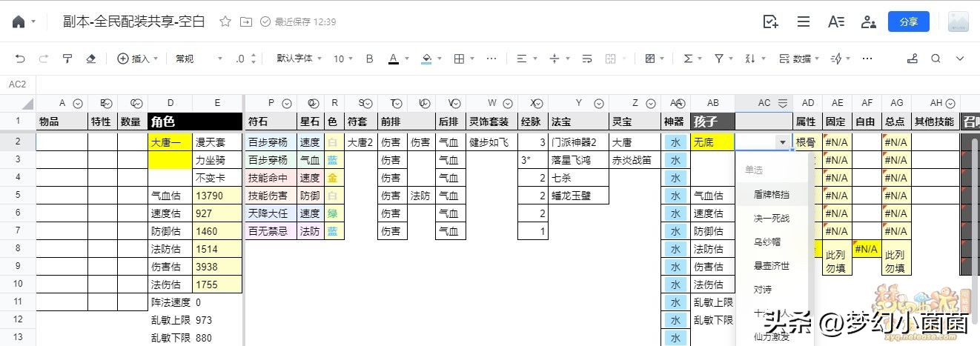This screenshot has height=346, width=980.
Task: Select the 百步穿杨 cell in row 2
Action: (x=271, y=142)
